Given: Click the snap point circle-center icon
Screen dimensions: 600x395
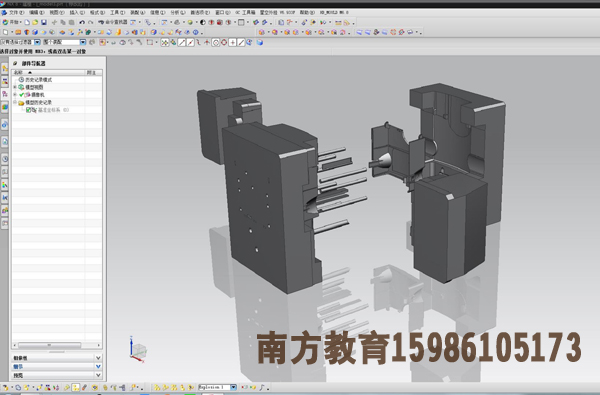Looking at the screenshot, I should pyautogui.click(x=216, y=42).
